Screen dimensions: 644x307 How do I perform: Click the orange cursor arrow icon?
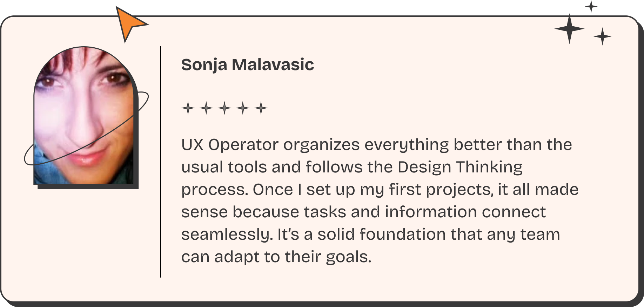pyautogui.click(x=129, y=23)
